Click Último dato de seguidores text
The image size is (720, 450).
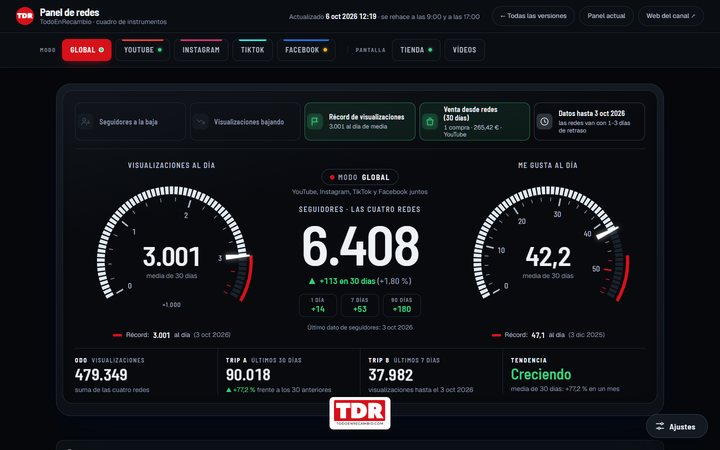tap(360, 327)
